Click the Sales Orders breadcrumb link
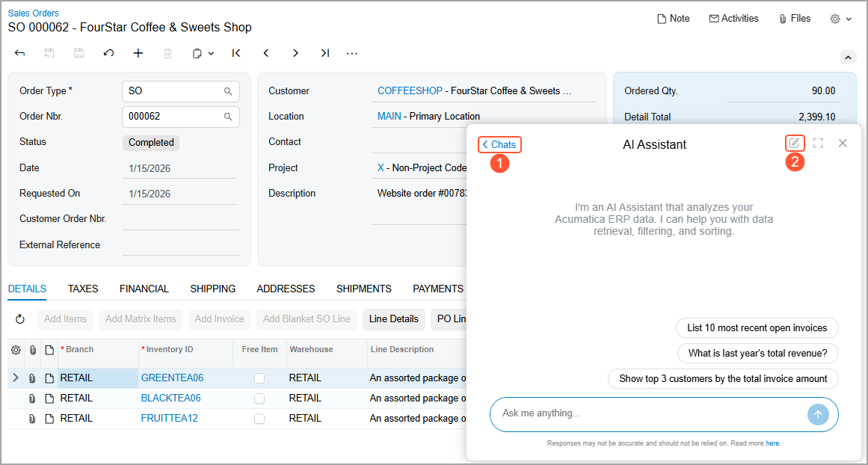The width and height of the screenshot is (868, 465). coord(33,13)
